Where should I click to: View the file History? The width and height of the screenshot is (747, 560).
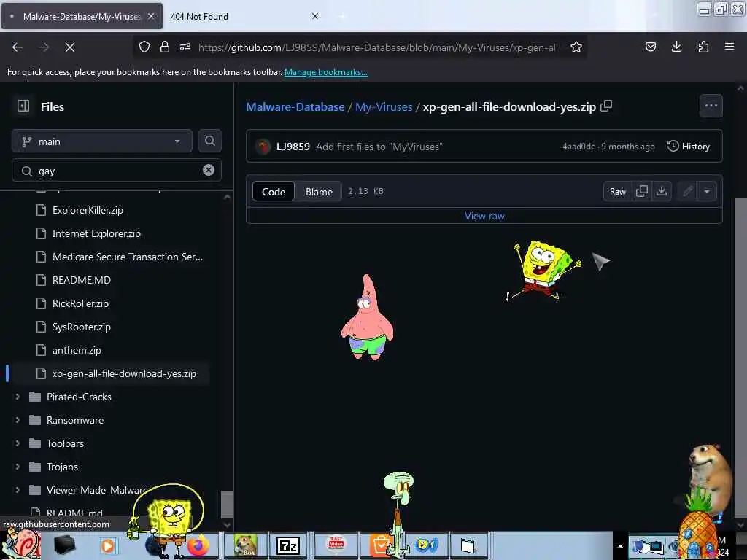coord(689,146)
